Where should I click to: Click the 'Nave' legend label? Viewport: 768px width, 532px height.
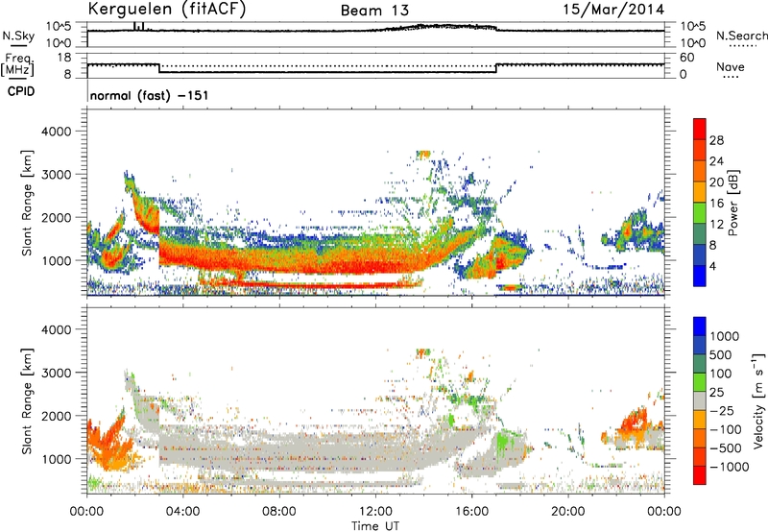click(x=731, y=67)
